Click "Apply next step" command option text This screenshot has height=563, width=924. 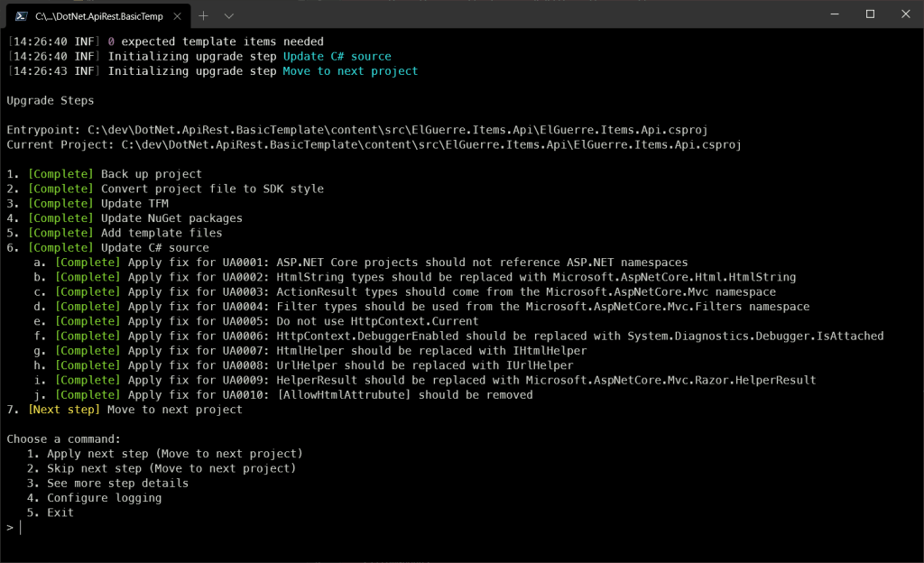click(174, 454)
